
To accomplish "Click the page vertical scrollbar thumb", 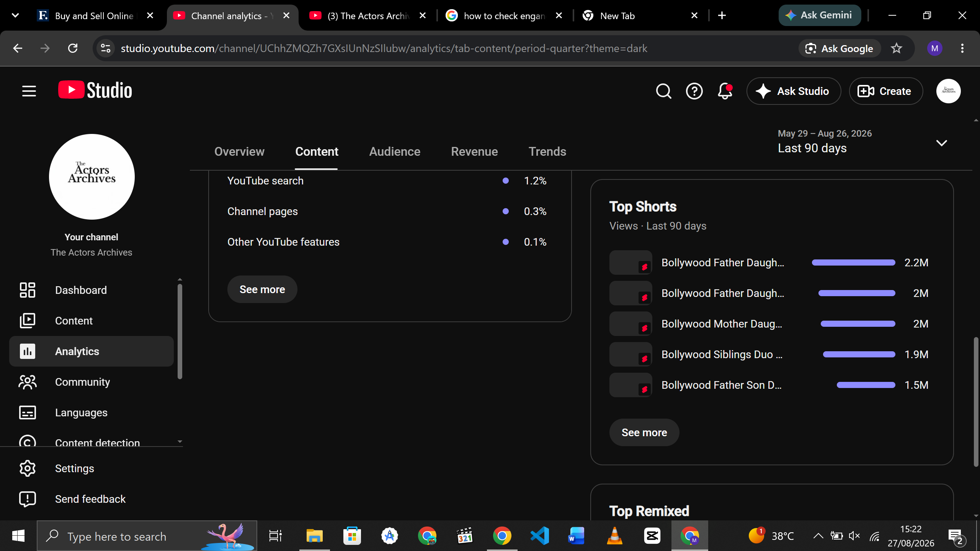I will pos(976,402).
